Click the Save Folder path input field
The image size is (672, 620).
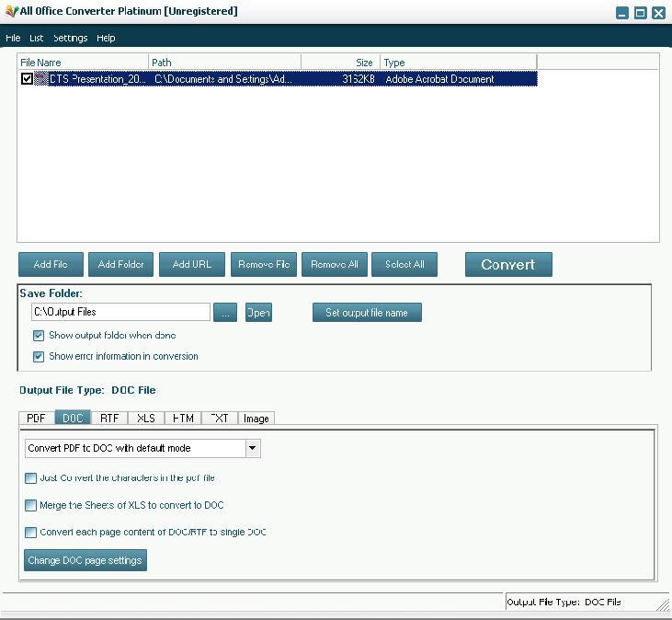pos(120,312)
